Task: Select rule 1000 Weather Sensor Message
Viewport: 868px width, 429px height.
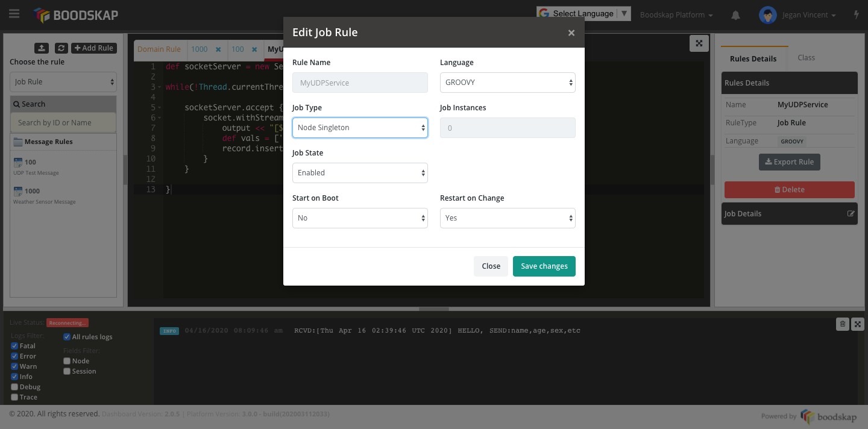Action: [63, 196]
